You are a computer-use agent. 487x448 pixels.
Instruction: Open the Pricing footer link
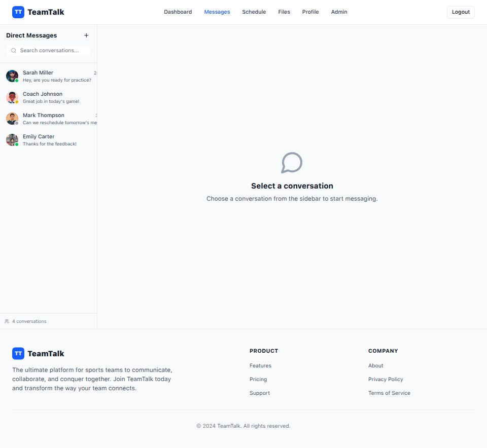(x=258, y=379)
